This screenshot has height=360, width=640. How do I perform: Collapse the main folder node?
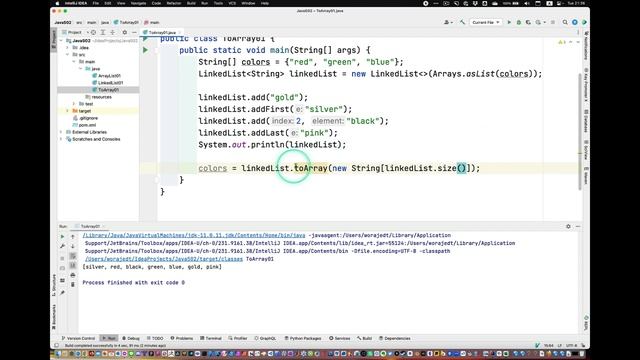pos(74,62)
